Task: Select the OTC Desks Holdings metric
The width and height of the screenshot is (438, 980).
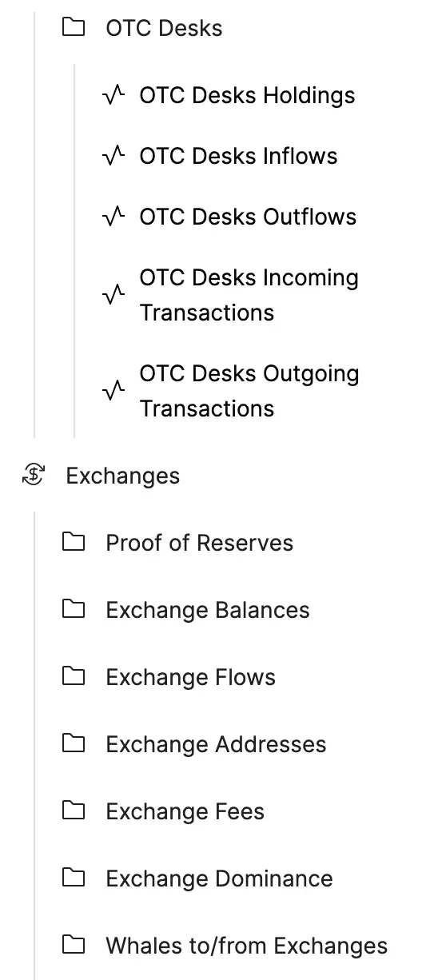Action: coord(247,95)
